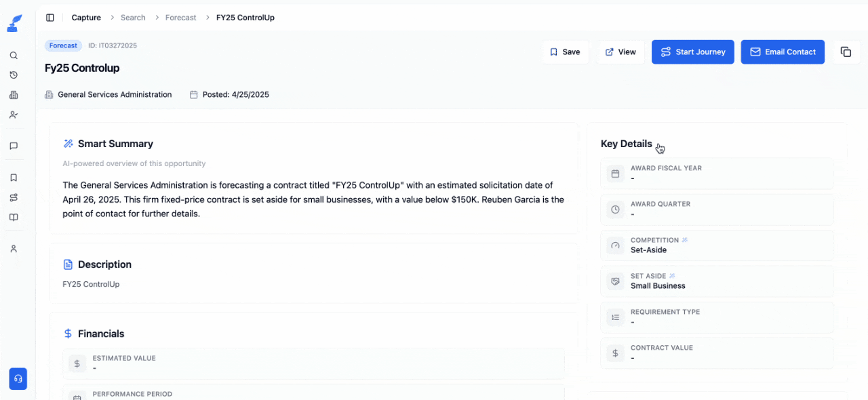
Task: Open the library book icon in sidebar
Action: pos(14,217)
